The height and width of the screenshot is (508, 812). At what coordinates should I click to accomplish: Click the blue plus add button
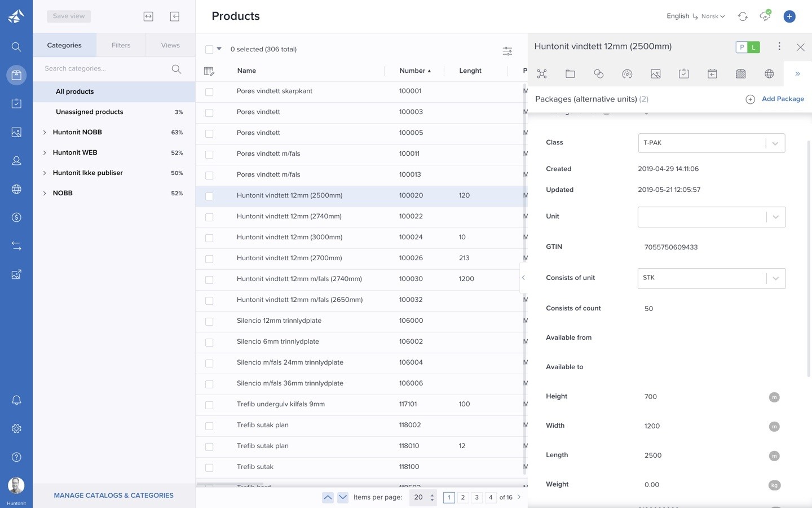tap(789, 16)
